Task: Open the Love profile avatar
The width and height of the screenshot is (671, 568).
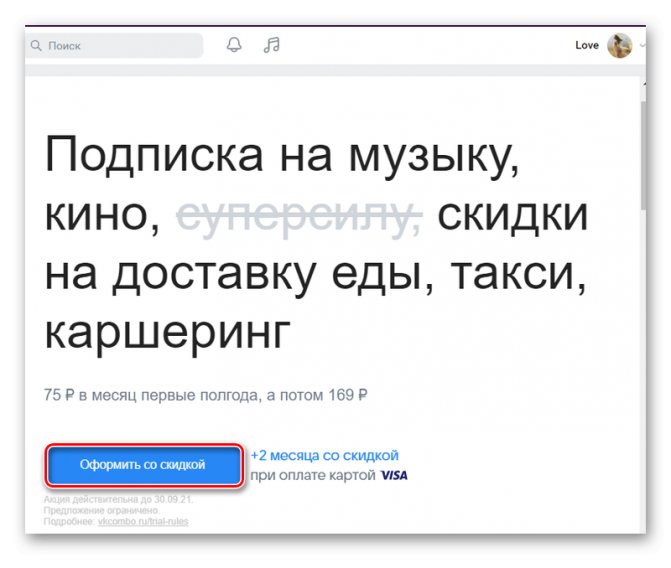Action: point(619,45)
